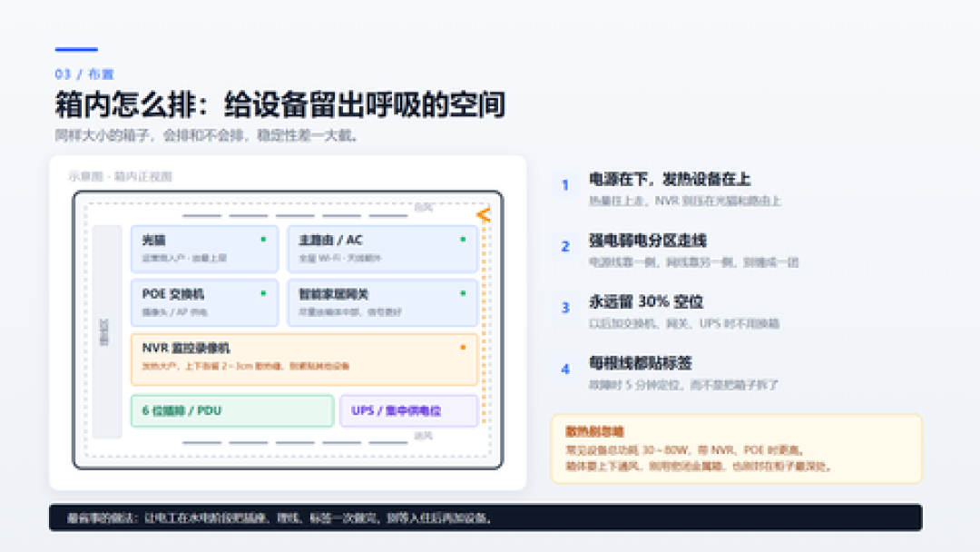Image resolution: width=980 pixels, height=552 pixels.
Task: Click the green dot on POE 交换机 card
Action: point(263,293)
